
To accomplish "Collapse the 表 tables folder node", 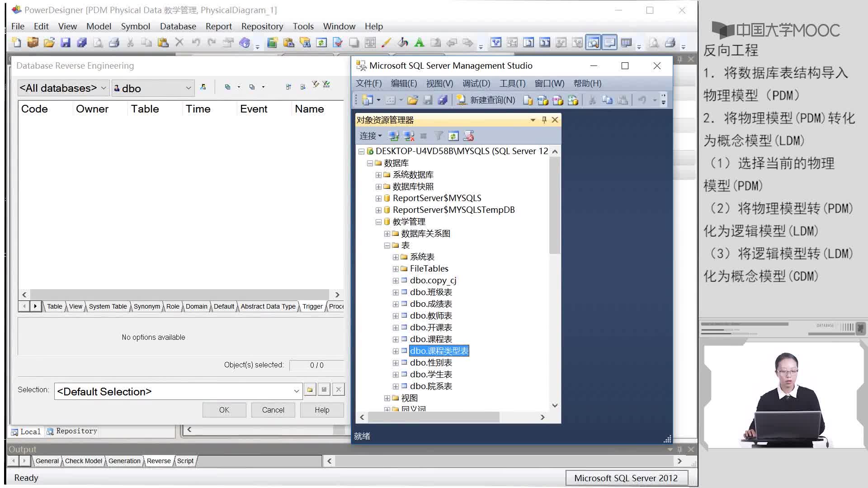I will click(387, 245).
